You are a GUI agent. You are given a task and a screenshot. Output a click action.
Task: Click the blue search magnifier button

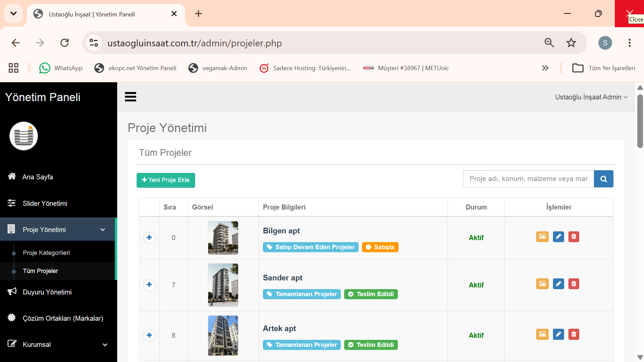pyautogui.click(x=603, y=179)
